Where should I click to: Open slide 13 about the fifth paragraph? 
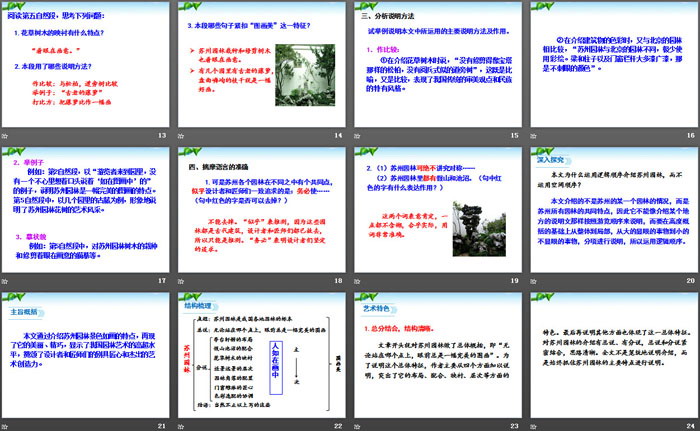point(85,65)
